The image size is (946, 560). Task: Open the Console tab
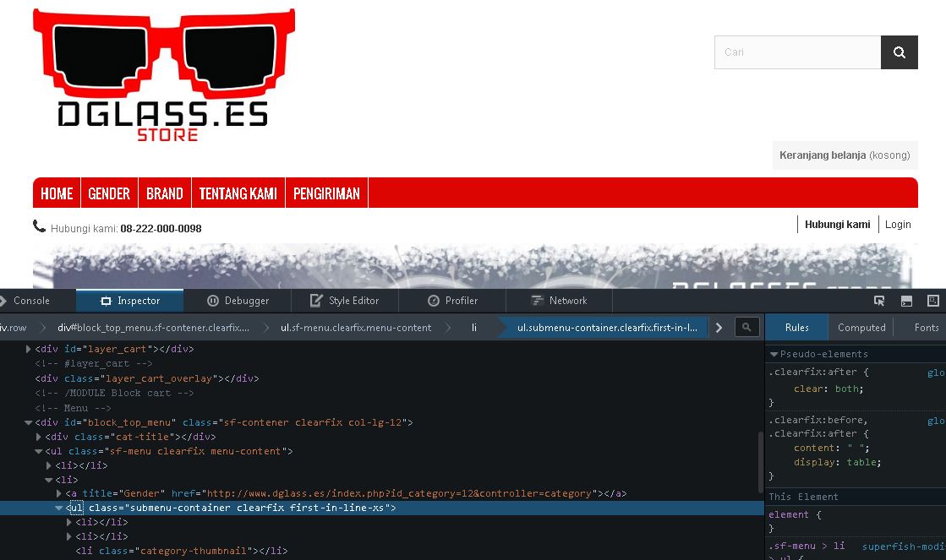coord(31,301)
